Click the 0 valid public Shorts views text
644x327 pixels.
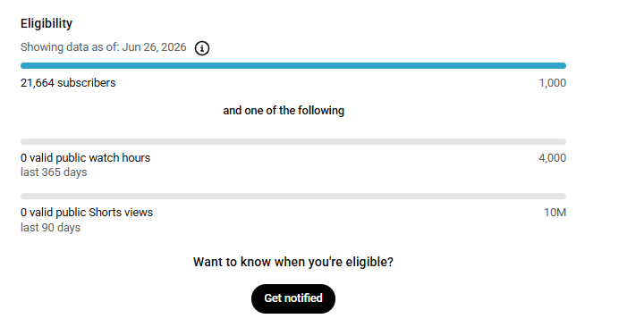point(87,213)
